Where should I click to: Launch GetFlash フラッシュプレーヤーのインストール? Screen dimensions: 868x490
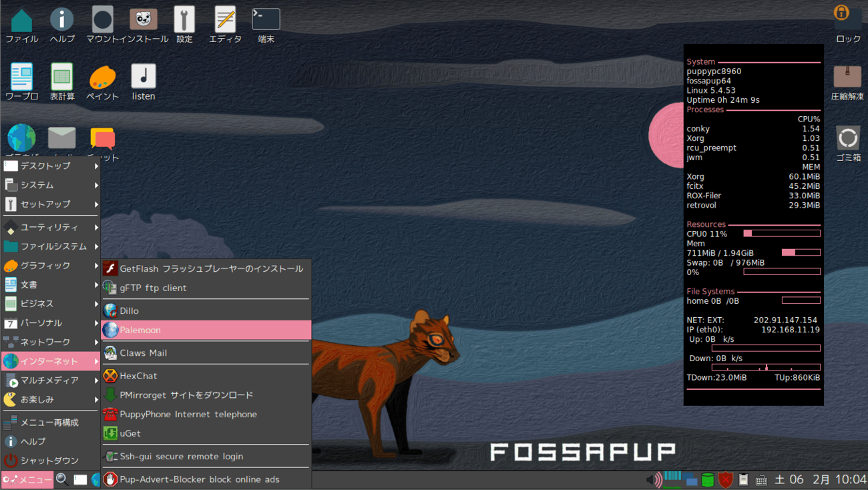click(x=206, y=269)
